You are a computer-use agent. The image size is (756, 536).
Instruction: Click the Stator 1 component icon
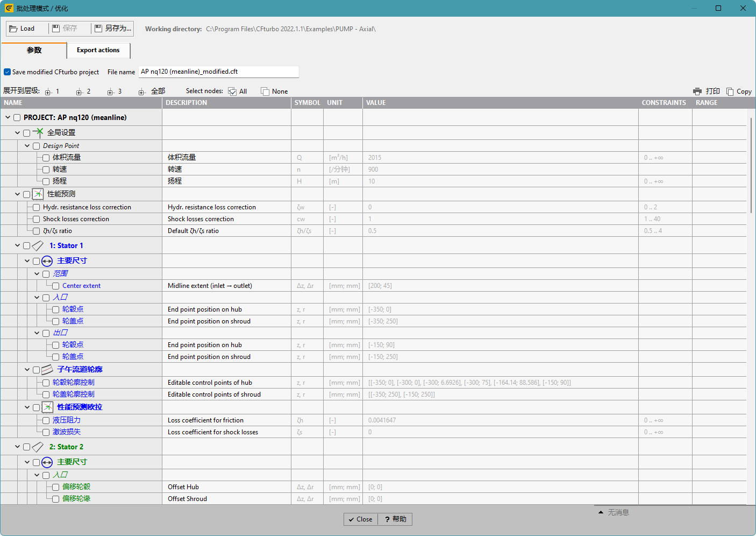pos(38,246)
